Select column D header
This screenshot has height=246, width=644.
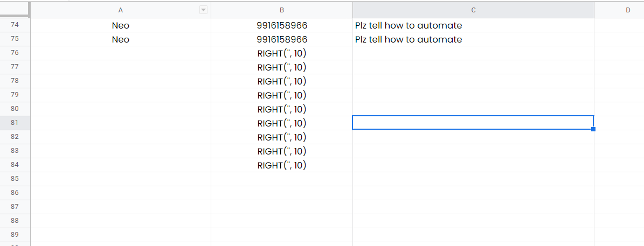(619, 10)
